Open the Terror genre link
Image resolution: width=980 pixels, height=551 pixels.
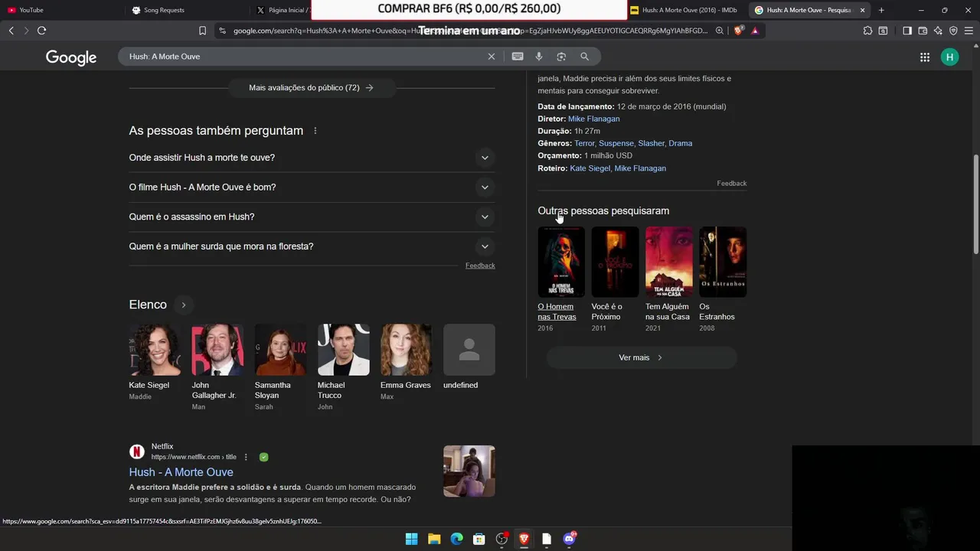(584, 143)
